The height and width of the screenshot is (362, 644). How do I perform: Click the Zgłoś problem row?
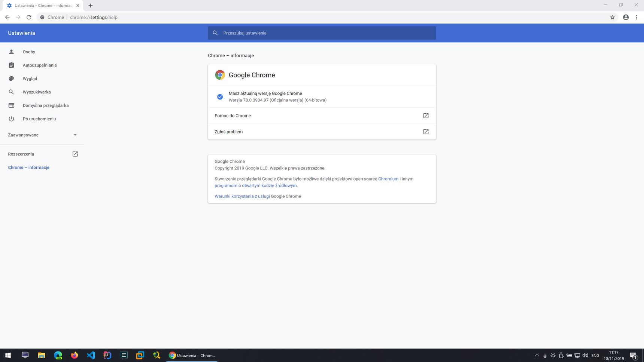322,132
